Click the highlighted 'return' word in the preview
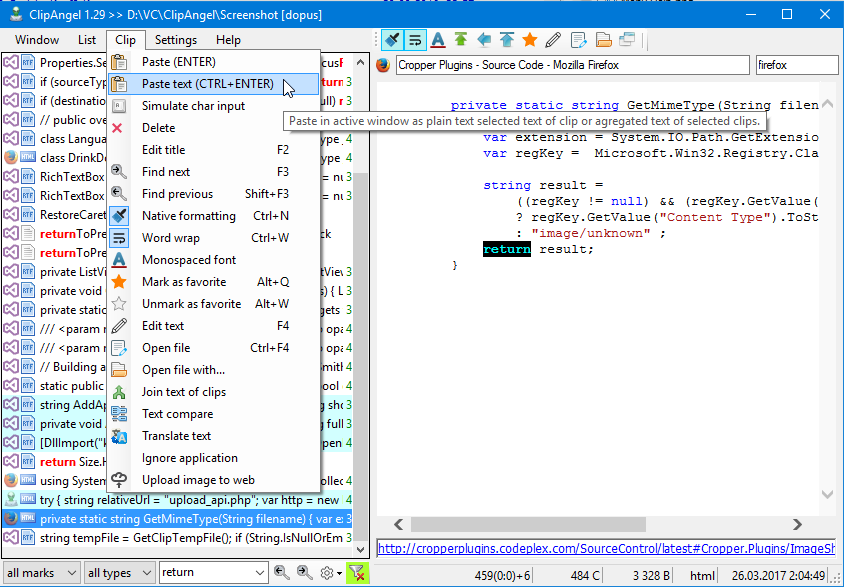 point(507,249)
